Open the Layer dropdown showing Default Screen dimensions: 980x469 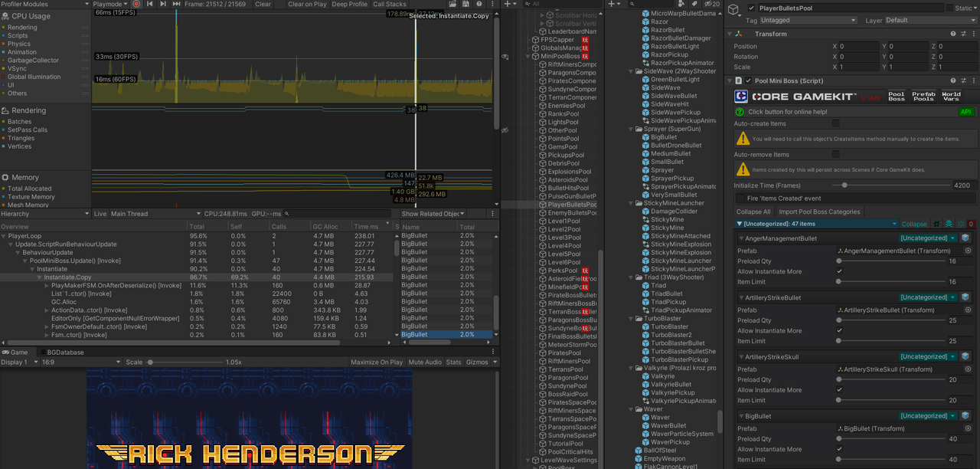pyautogui.click(x=929, y=21)
